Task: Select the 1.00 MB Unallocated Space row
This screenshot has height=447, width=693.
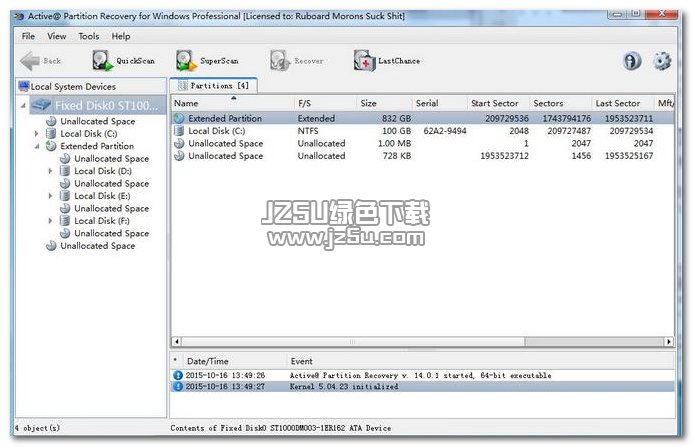Action: pos(422,143)
